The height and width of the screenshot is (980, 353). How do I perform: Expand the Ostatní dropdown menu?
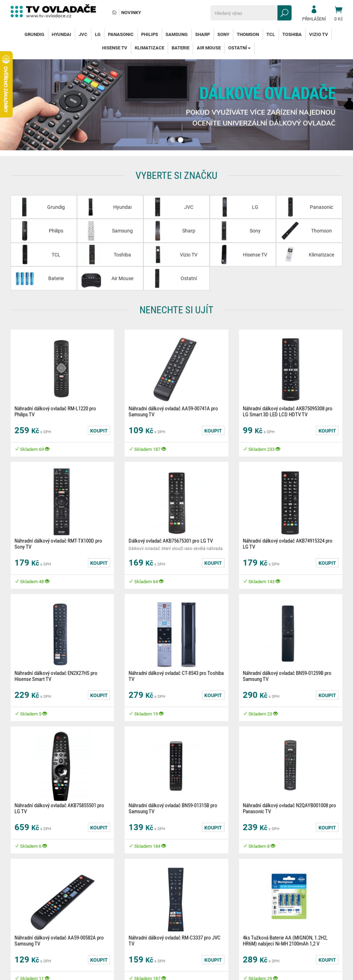point(239,48)
